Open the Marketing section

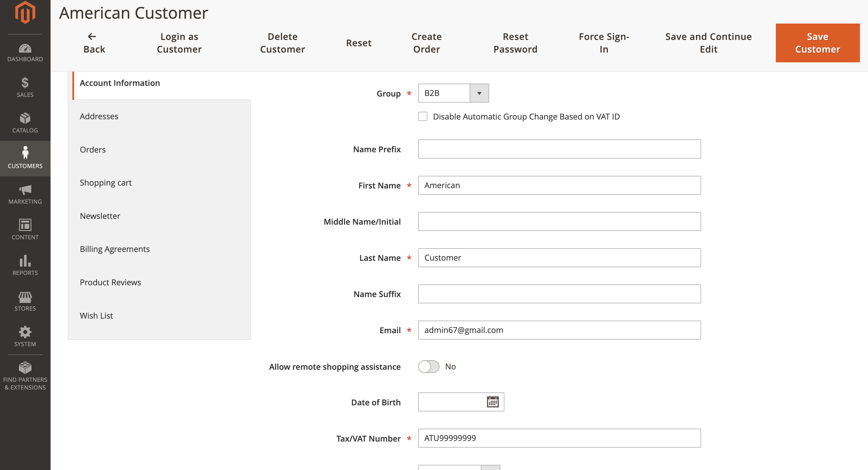25,194
